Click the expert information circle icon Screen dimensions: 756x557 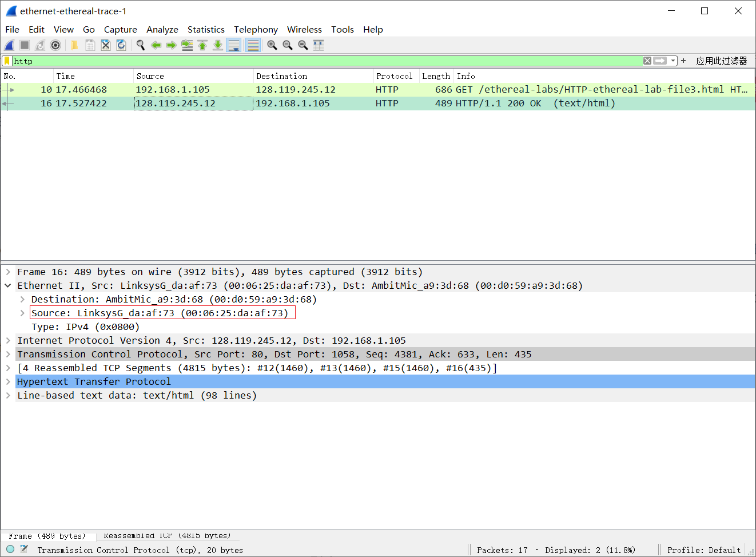[x=10, y=549]
